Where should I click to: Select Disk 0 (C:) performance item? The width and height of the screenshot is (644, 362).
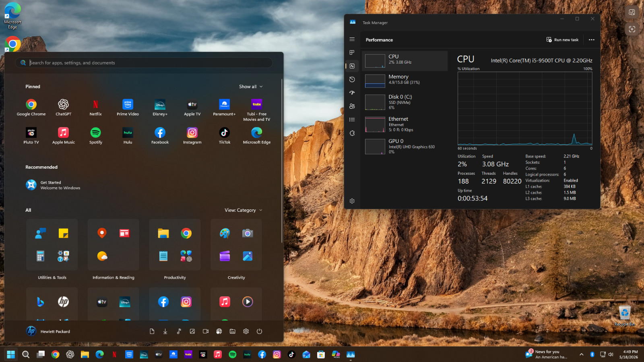[405, 102]
